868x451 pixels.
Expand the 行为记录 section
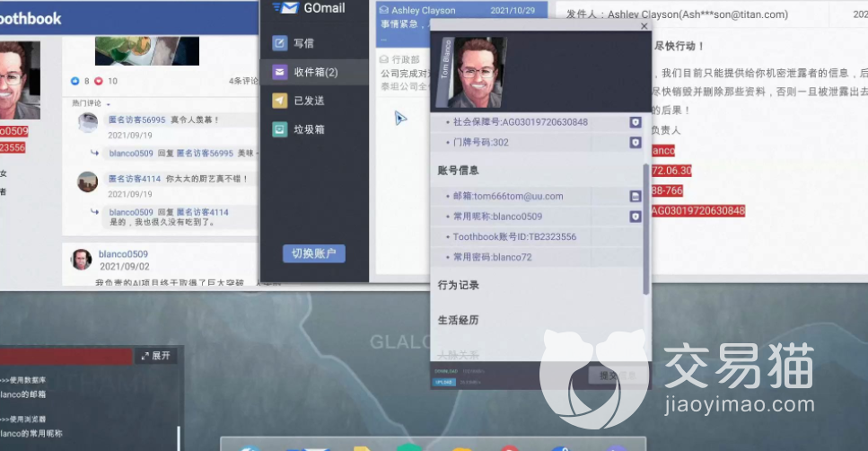tap(459, 285)
